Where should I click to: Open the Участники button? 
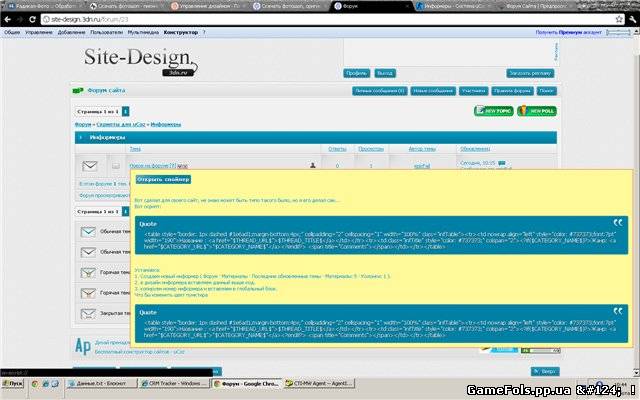click(473, 91)
